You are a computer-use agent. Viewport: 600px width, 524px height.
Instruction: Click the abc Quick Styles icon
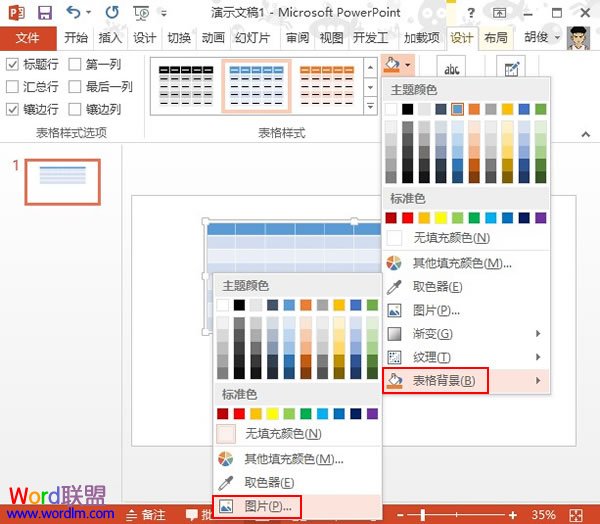[452, 68]
